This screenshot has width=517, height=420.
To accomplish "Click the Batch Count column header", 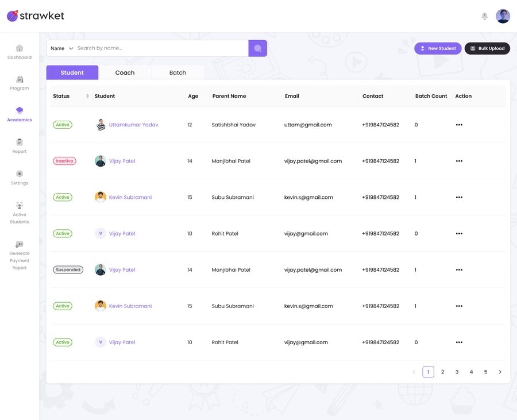I will [x=431, y=96].
